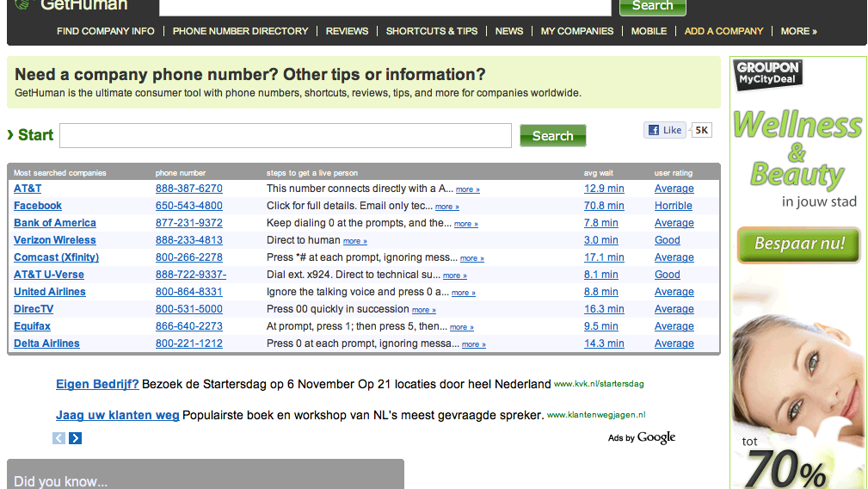868x489 pixels.
Task: Click the GetHuman logo
Action: pos(71,5)
